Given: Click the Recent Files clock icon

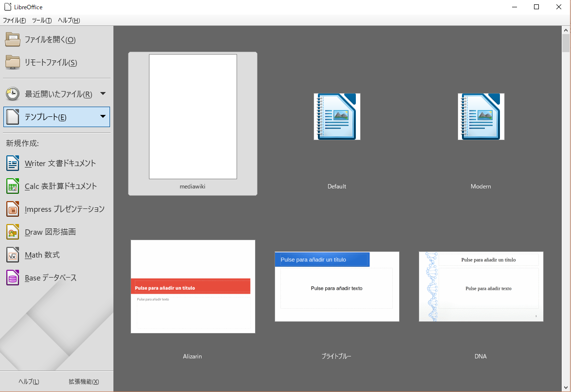Looking at the screenshot, I should tap(13, 94).
